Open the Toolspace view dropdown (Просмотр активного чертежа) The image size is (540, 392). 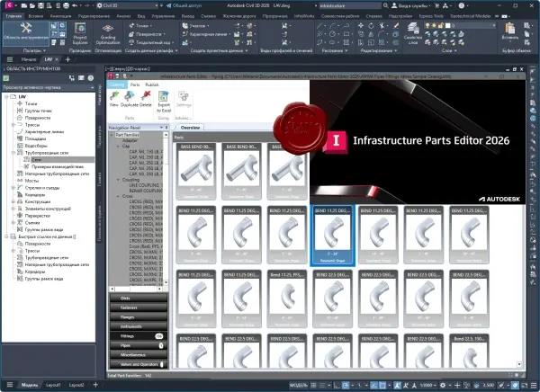click(49, 87)
